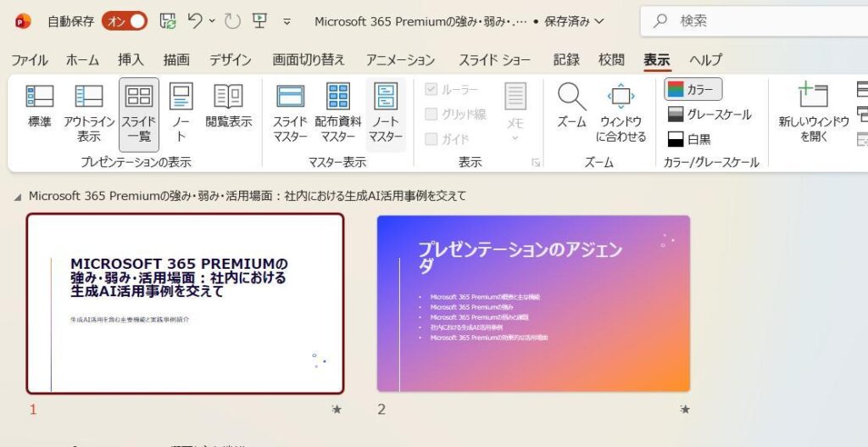Switch to 閲覧表示 reading view
This screenshot has width=868, height=447.
point(228,105)
